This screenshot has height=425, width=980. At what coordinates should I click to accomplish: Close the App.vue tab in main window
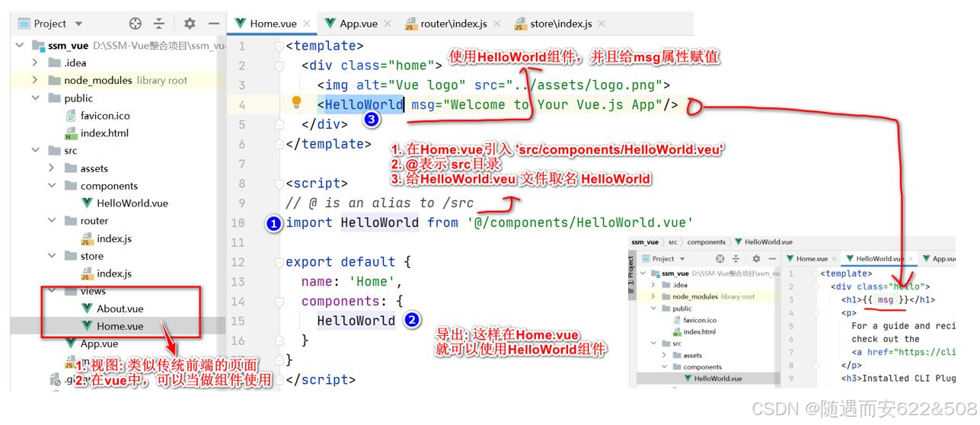386,24
